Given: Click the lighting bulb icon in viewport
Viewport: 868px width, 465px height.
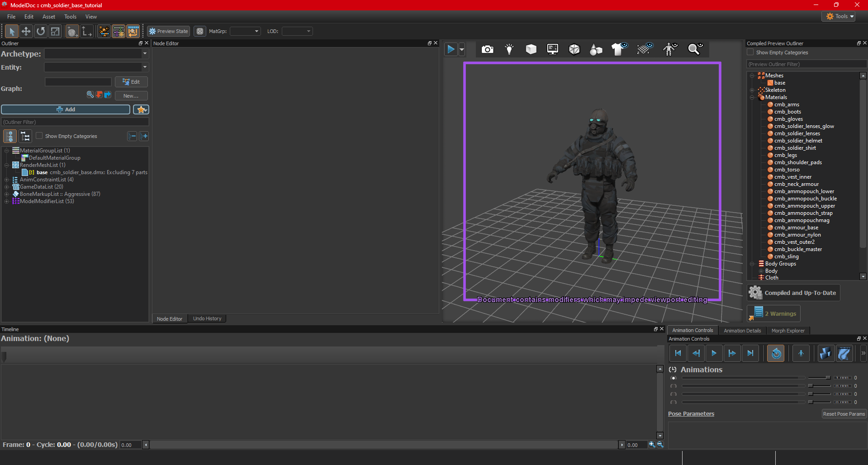Looking at the screenshot, I should [x=509, y=49].
